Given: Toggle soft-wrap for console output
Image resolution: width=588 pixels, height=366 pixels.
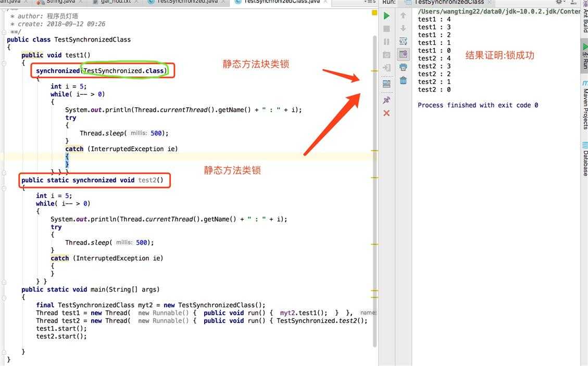Looking at the screenshot, I should [403, 41].
